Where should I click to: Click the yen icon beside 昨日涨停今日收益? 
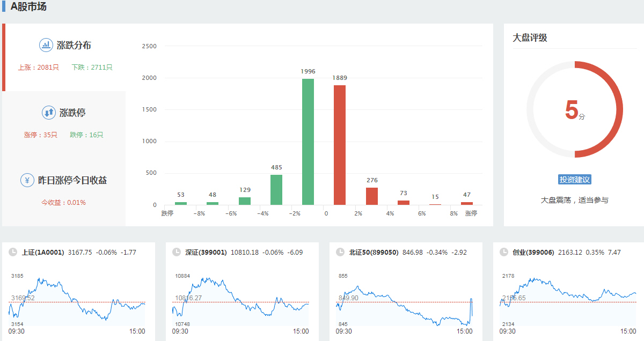27,180
